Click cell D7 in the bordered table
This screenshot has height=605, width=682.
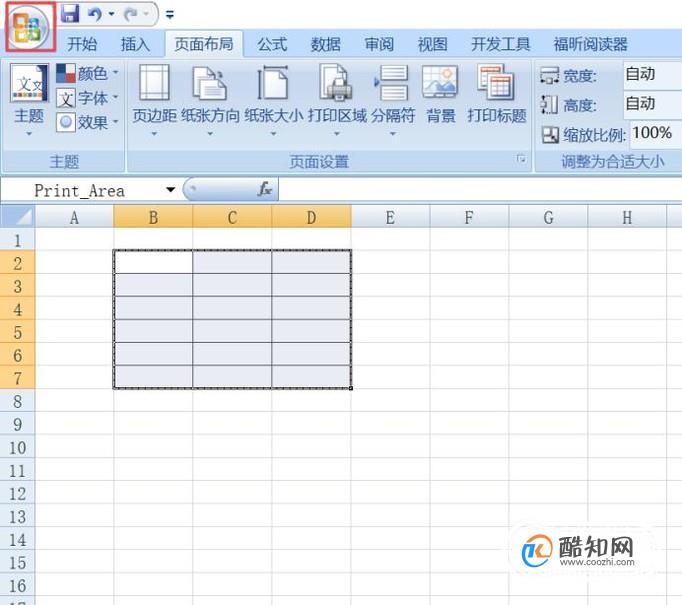311,378
